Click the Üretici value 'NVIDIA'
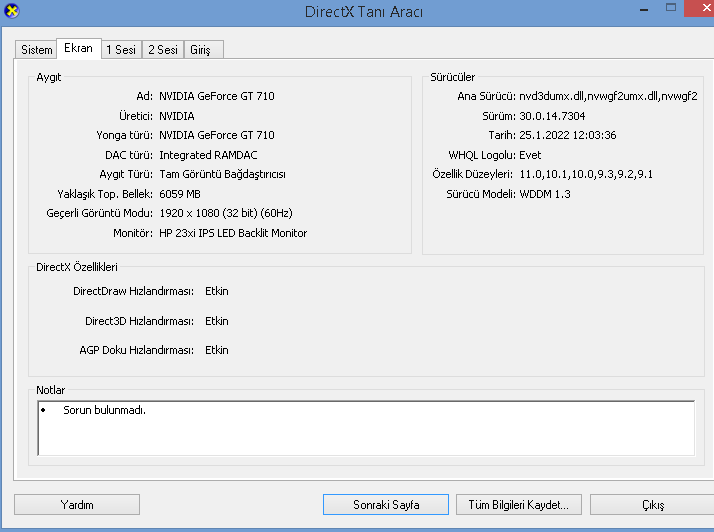Viewport: 714px width, 532px height. (177, 116)
